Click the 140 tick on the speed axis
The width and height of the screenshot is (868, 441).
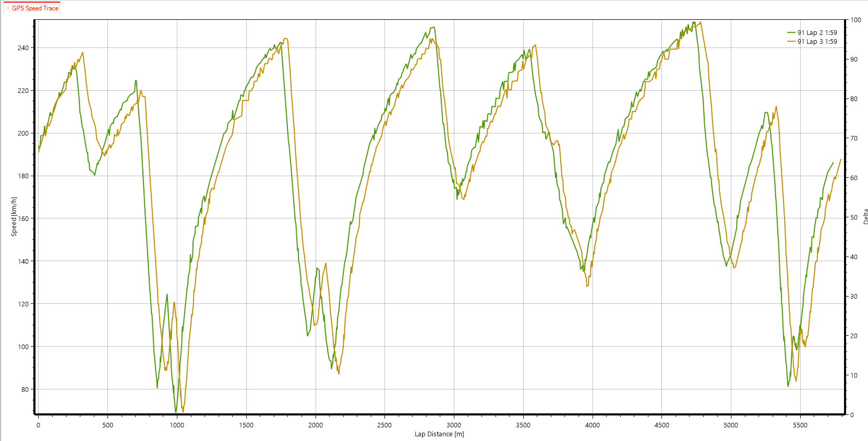click(23, 262)
